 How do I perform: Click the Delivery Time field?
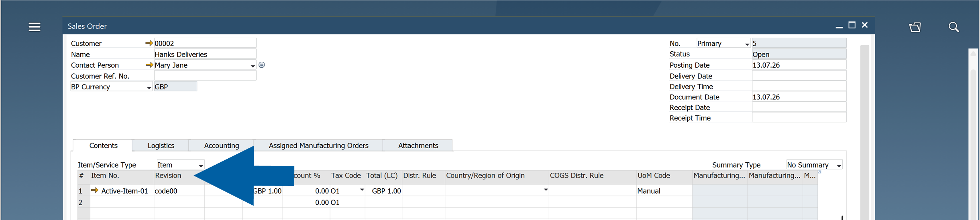(799, 86)
